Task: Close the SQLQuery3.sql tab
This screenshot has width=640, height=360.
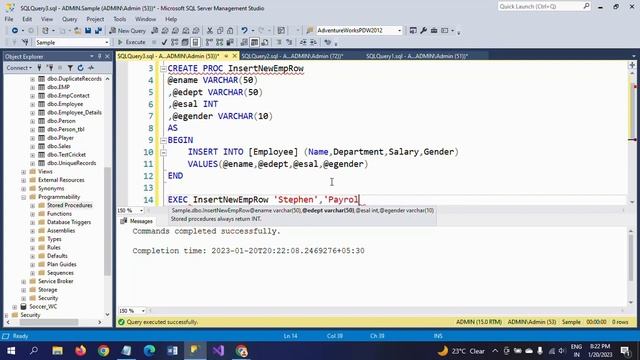Action: pos(235,56)
